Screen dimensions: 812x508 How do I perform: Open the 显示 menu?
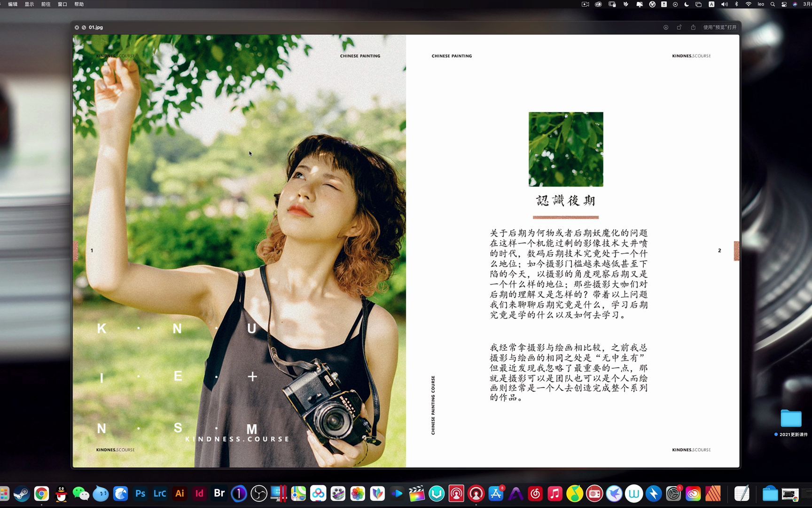29,4
